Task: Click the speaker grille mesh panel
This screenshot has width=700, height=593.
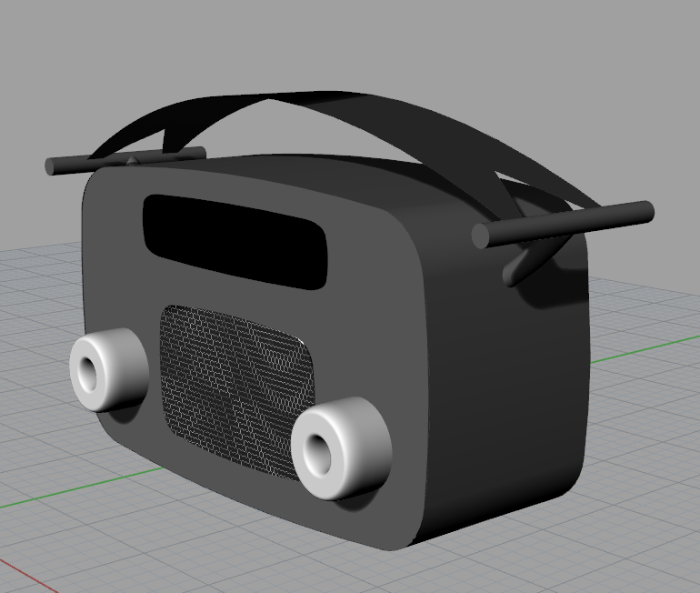Action: coord(236,393)
